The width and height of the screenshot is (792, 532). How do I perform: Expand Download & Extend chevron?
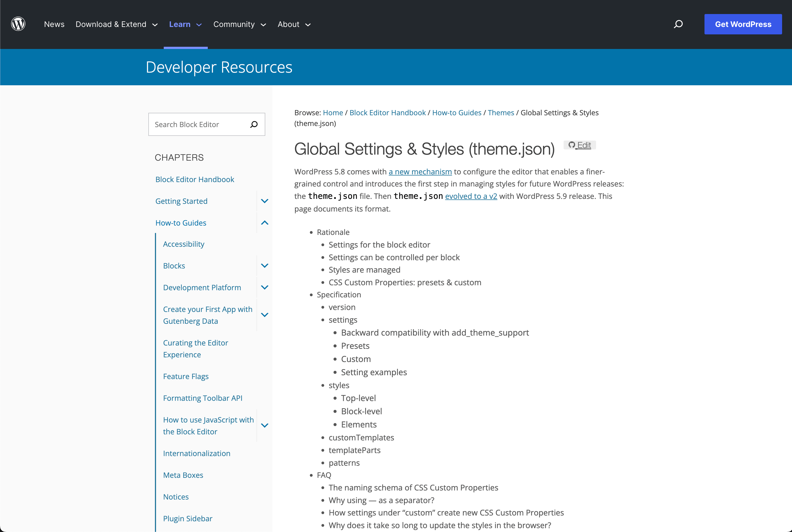[x=155, y=25]
